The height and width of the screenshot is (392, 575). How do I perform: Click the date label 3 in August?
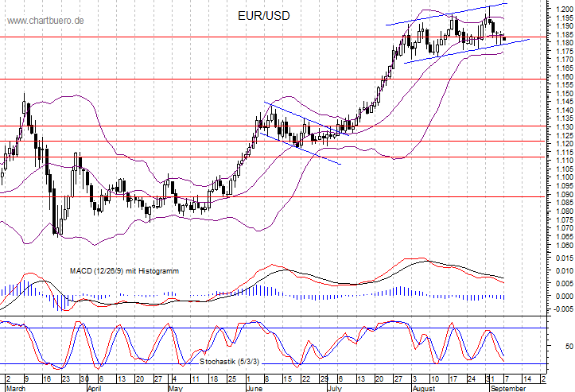(415, 378)
